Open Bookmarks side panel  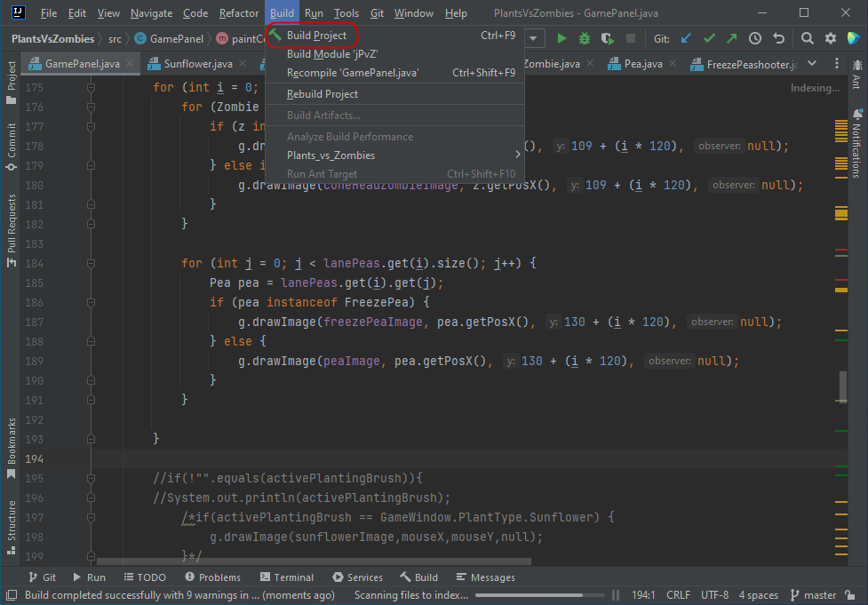click(11, 448)
